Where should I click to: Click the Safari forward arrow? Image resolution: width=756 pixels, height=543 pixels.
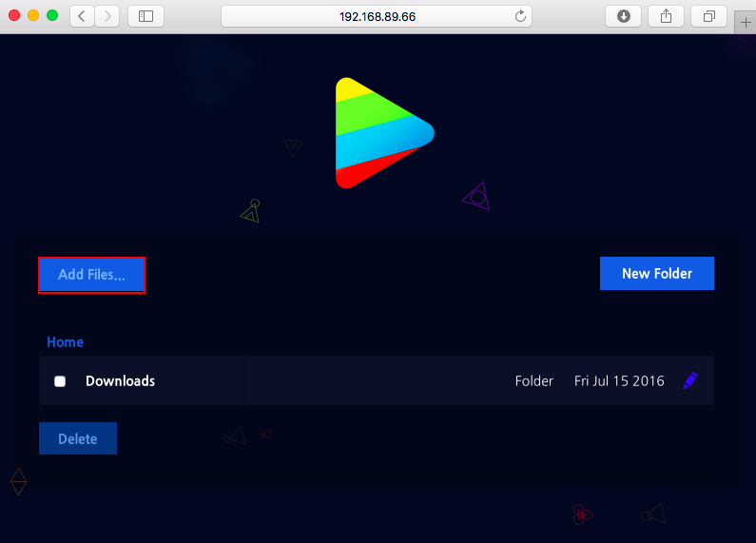pos(107,16)
